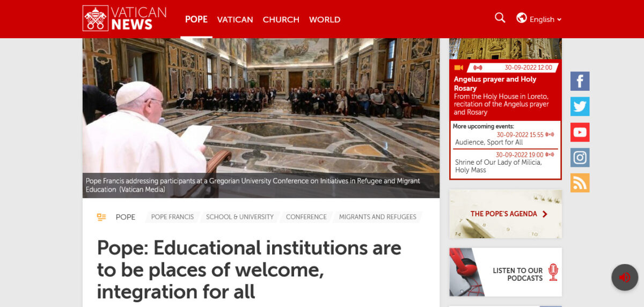Toggle the audio speaker round button
This screenshot has height=307, width=644.
pyautogui.click(x=625, y=277)
